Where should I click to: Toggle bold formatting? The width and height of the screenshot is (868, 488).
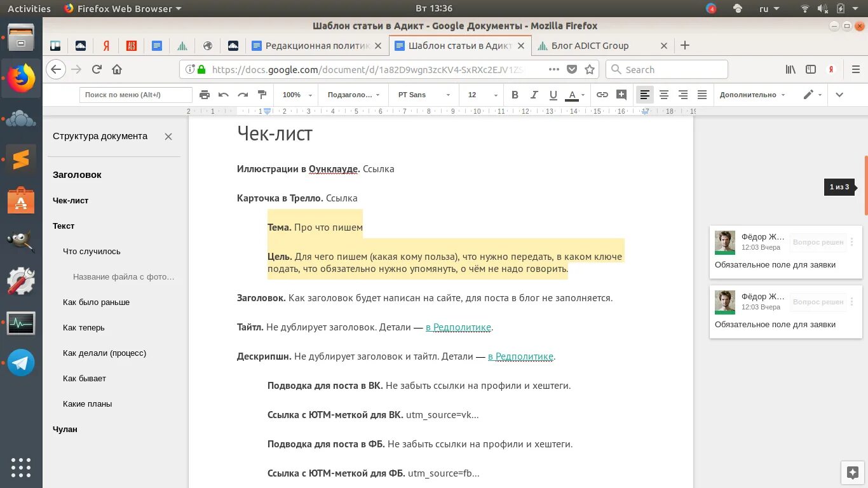click(515, 95)
